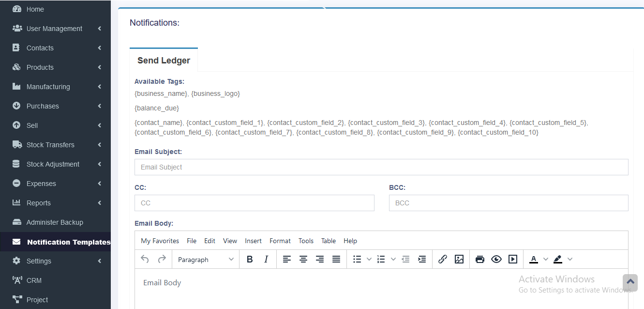Click the Email Subject input field
The height and width of the screenshot is (309, 644).
coord(381,167)
